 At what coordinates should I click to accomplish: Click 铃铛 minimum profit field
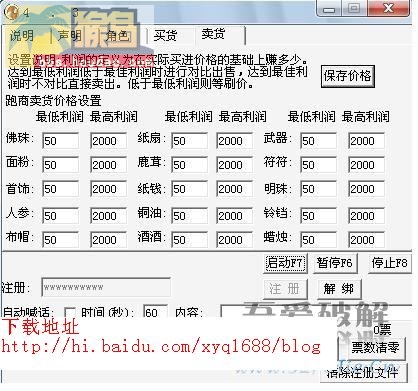click(318, 216)
